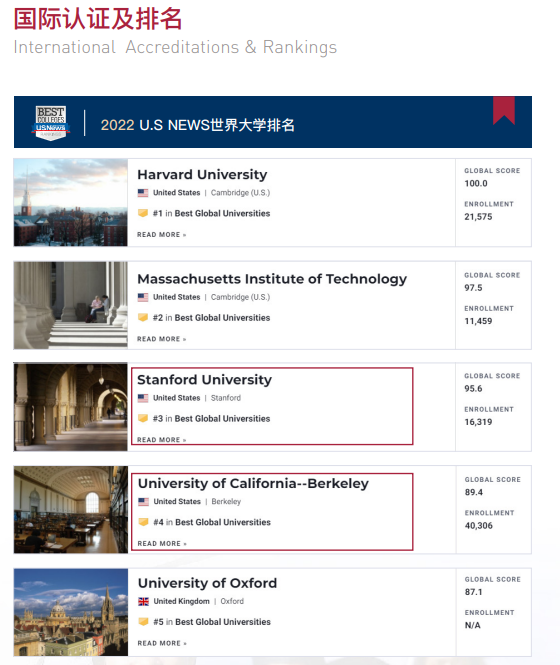Click the US News Best Colleges badge
The image size is (560, 665).
pos(50,123)
